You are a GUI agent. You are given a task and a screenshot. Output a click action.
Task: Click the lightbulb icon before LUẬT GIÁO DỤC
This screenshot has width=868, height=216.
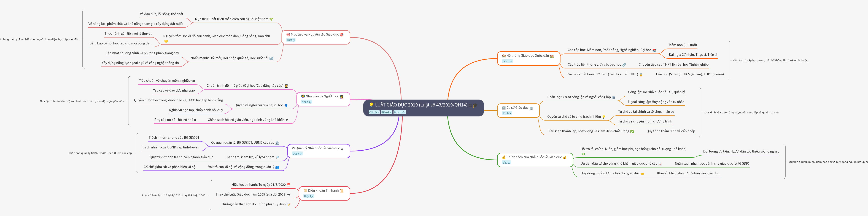pos(371,105)
